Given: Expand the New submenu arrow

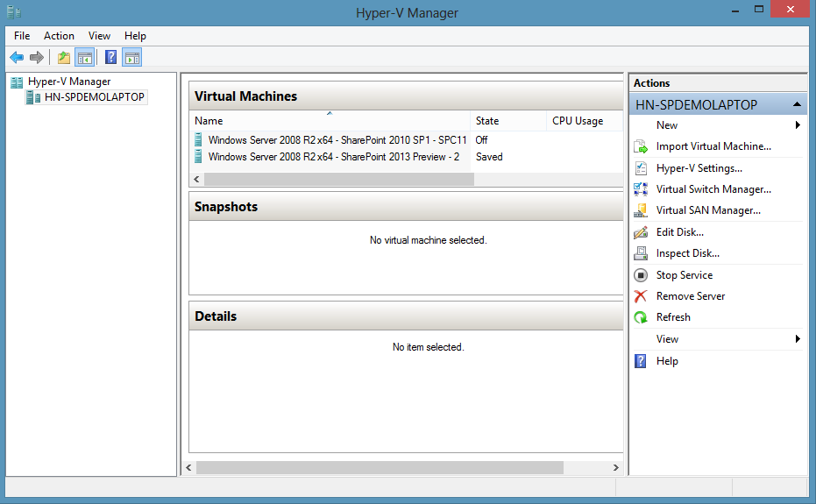Looking at the screenshot, I should coord(798,125).
